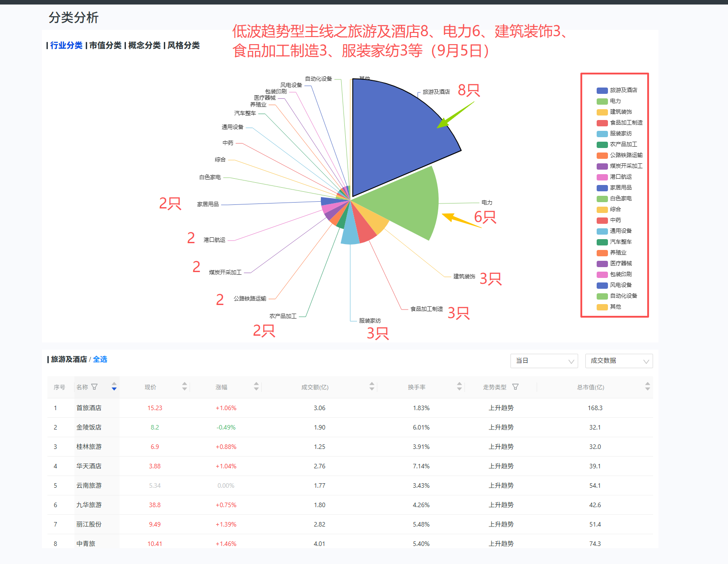The height and width of the screenshot is (564, 728).
Task: Open the 当日 dropdown
Action: 544,361
